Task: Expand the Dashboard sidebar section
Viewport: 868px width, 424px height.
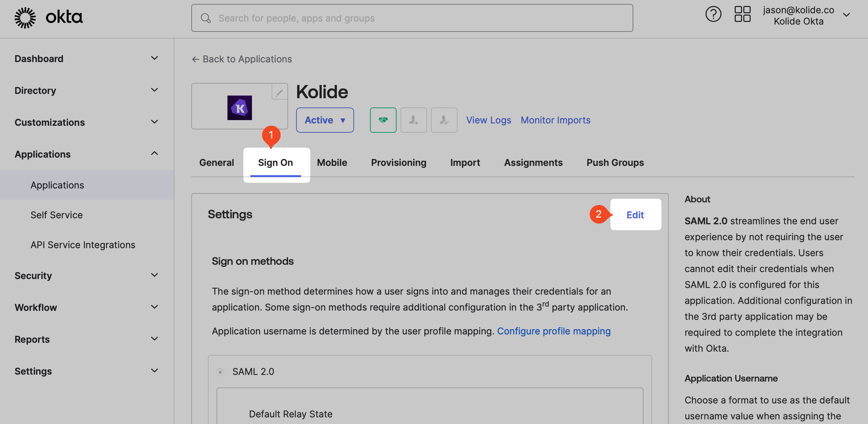Action: coord(87,59)
